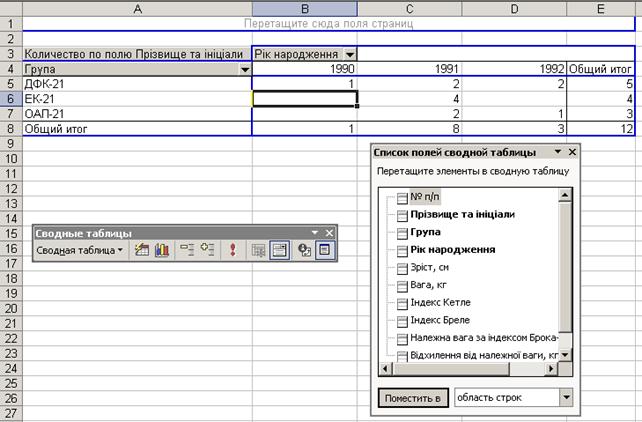
Task: Click the field icon beside Індекс Бреле
Action: click(402, 321)
